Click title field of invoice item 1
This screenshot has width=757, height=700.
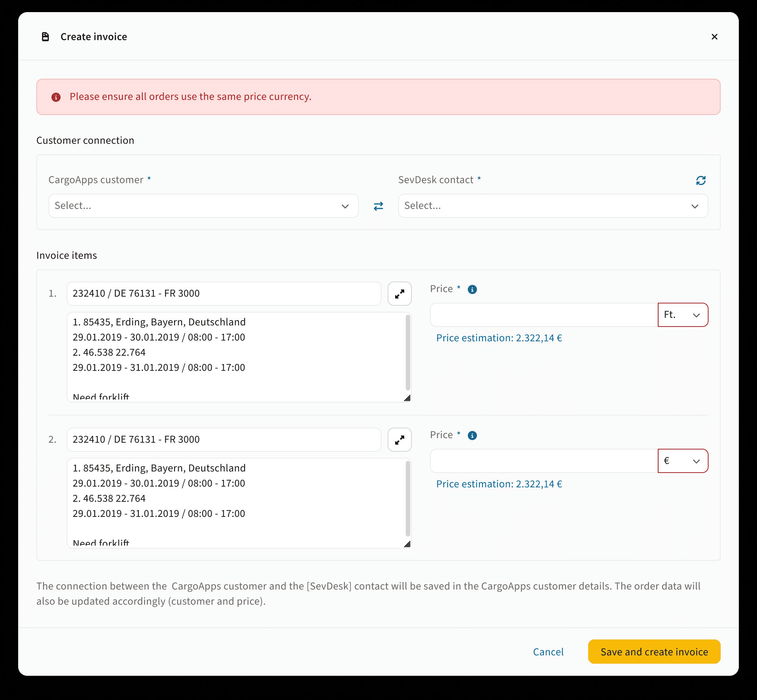pyautogui.click(x=224, y=294)
